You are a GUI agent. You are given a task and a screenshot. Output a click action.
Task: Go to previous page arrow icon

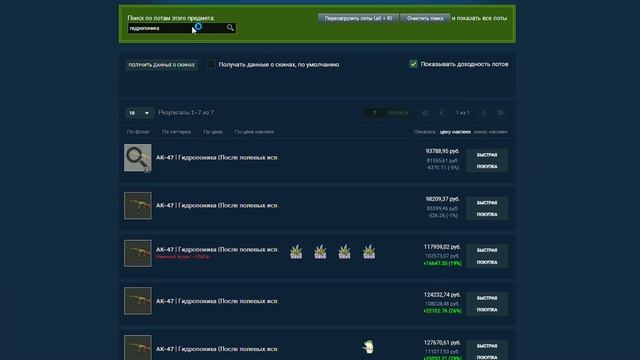[x=442, y=113]
